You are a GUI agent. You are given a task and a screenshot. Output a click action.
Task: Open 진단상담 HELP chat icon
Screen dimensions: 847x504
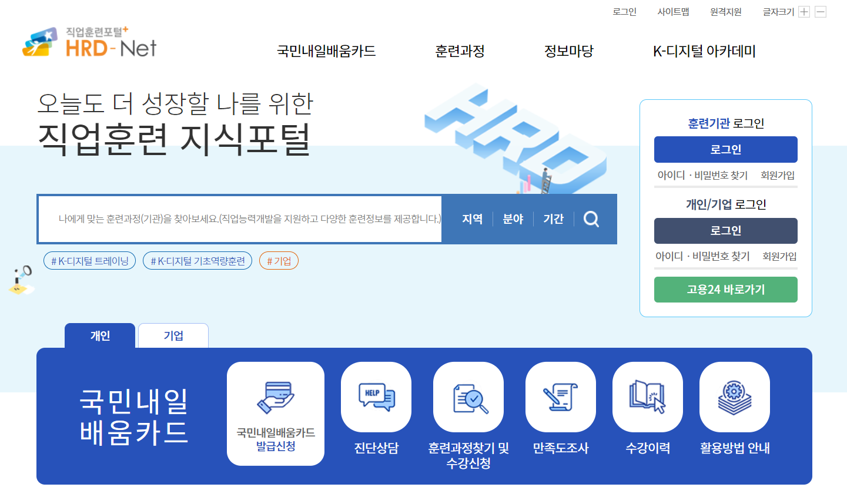tap(376, 397)
